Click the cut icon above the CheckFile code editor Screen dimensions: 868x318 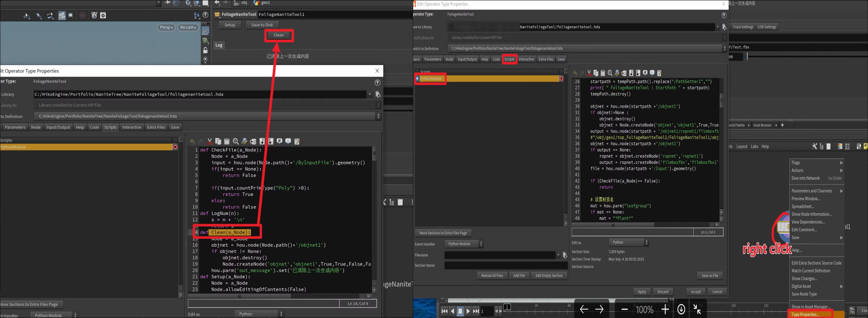pyautogui.click(x=210, y=141)
